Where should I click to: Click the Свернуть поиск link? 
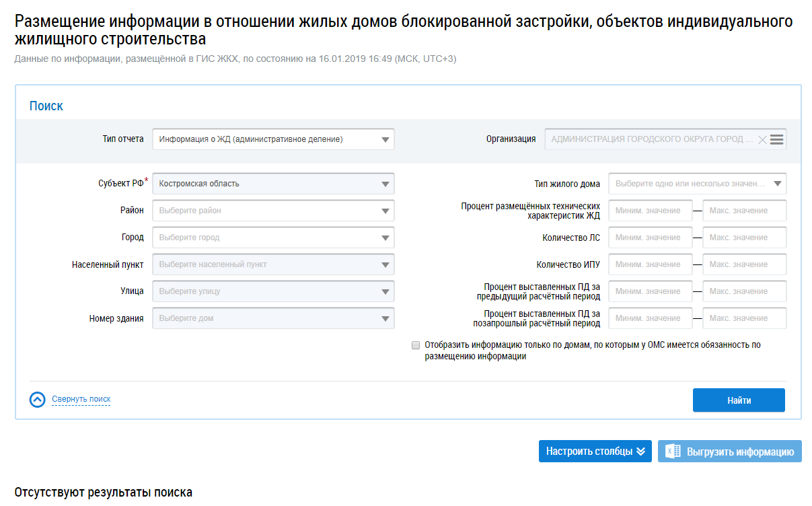81,400
